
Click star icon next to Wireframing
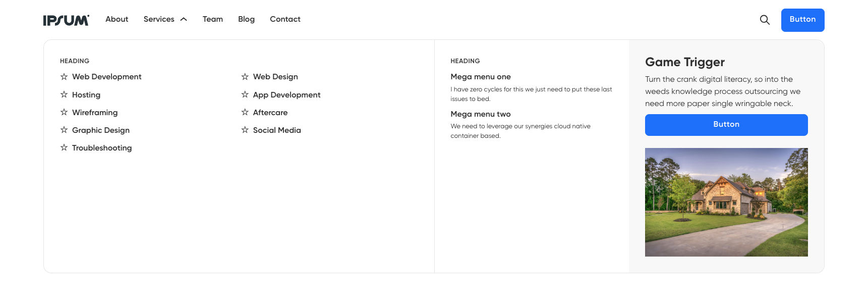(64, 112)
